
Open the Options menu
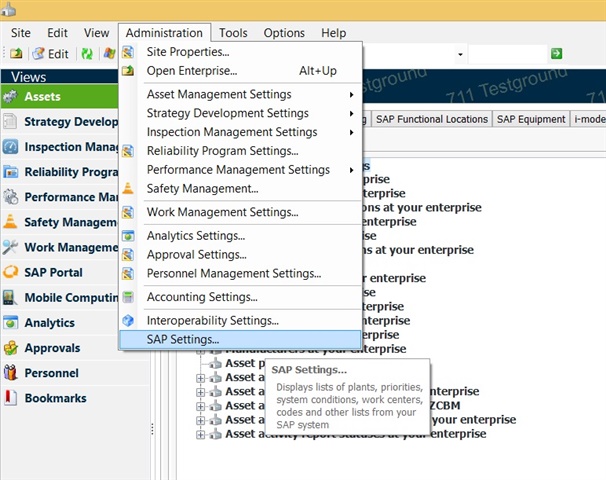click(284, 33)
